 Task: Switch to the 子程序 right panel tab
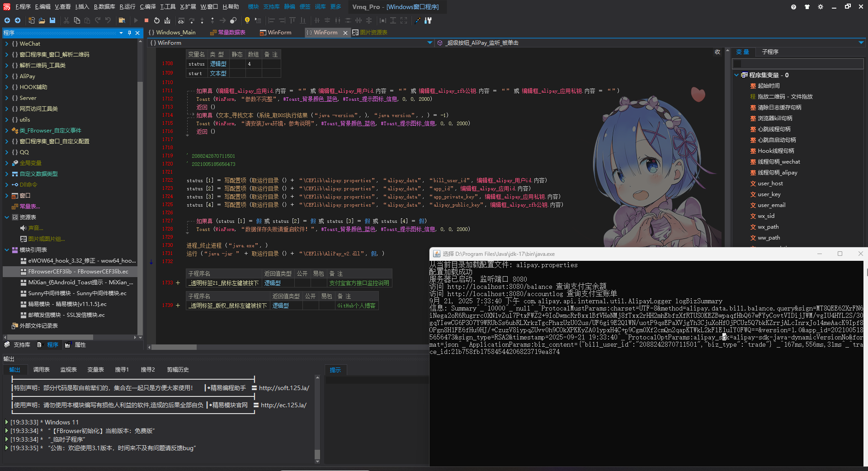point(770,52)
